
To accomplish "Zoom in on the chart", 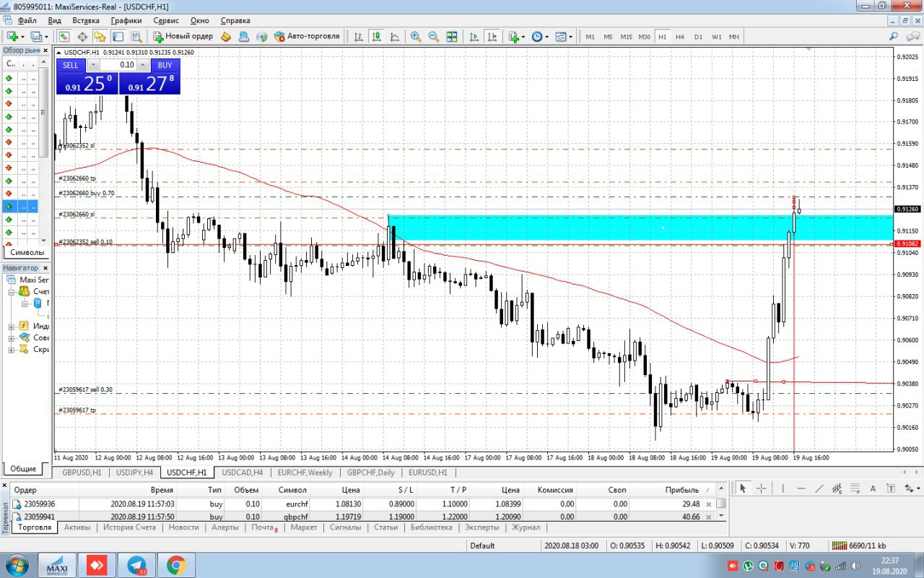I will [x=416, y=36].
